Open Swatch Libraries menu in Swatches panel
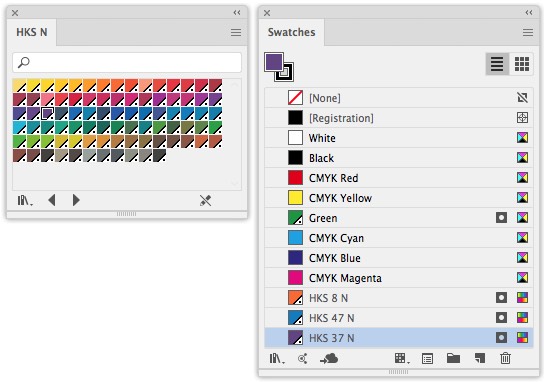 click(x=277, y=358)
